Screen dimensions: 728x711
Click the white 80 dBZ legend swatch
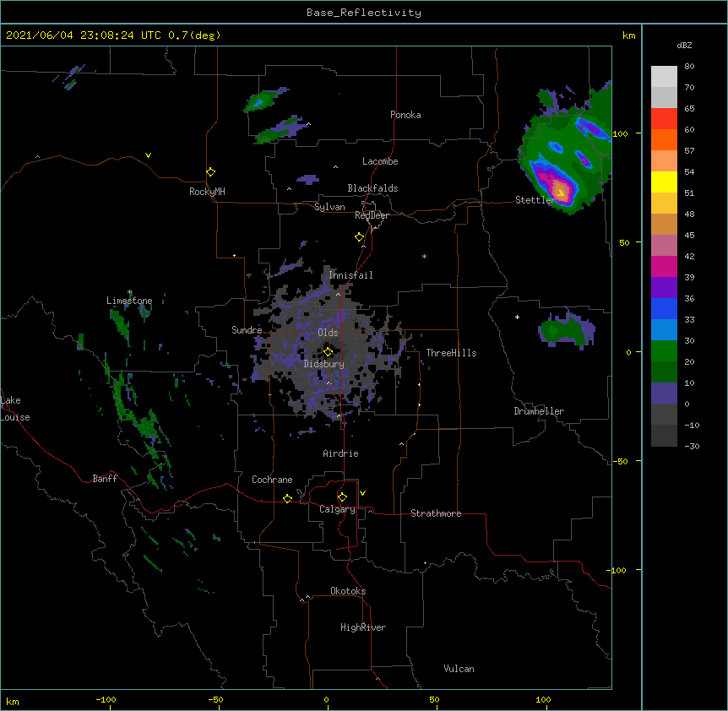point(664,77)
